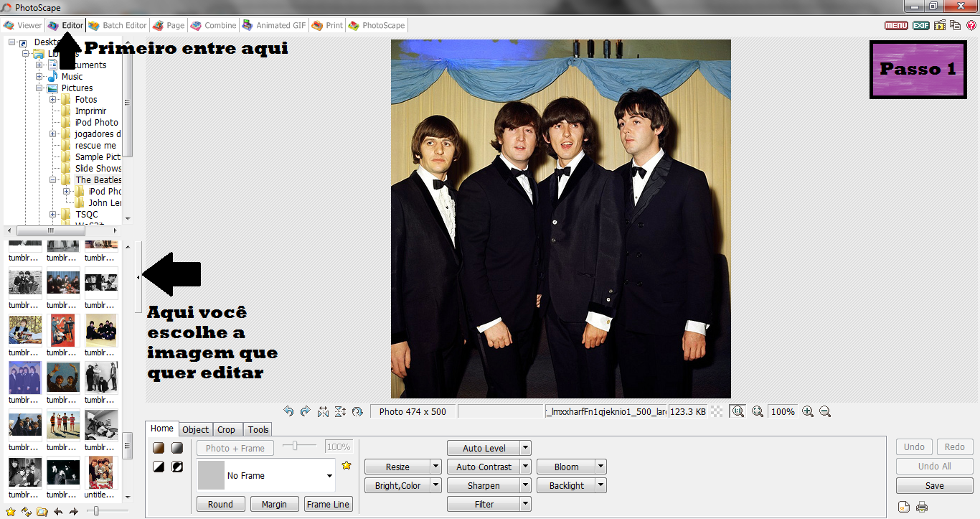Flip the photo horizontally
Viewport: 980px width, 519px height.
pos(323,411)
